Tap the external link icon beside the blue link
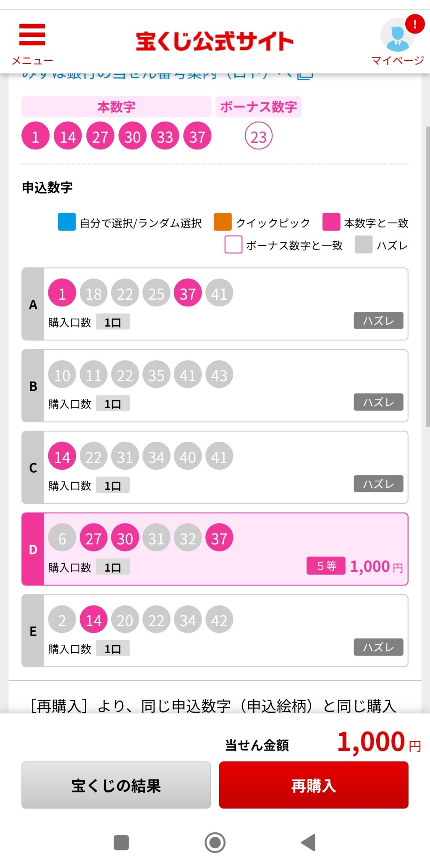The height and width of the screenshot is (868, 430). tap(305, 75)
